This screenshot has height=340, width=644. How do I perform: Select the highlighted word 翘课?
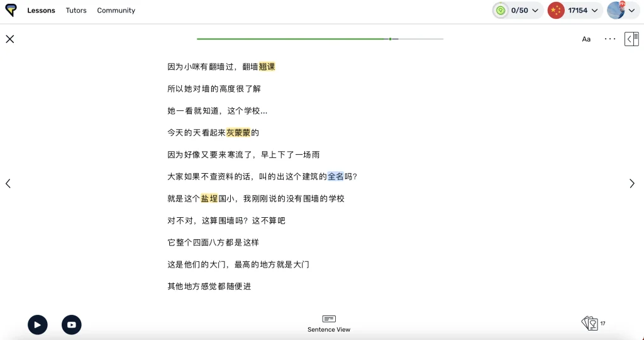(267, 67)
